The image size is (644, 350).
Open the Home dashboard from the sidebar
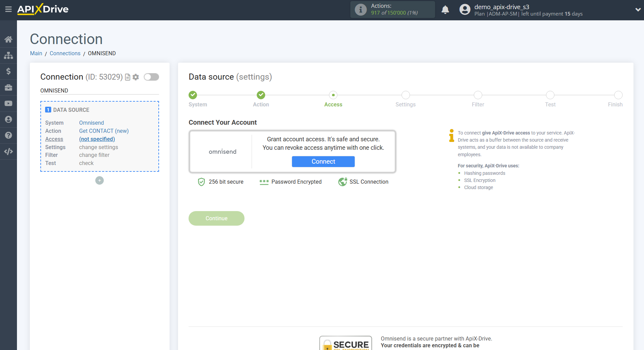tap(8, 39)
